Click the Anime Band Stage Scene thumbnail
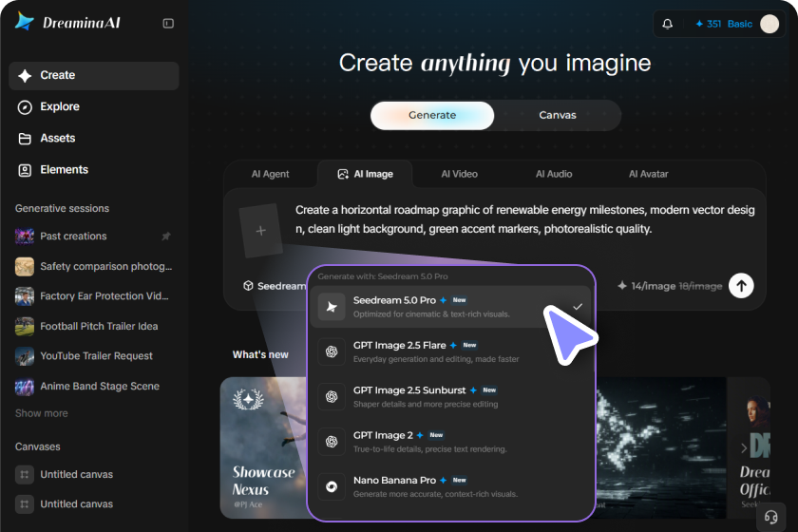Image resolution: width=798 pixels, height=532 pixels. [x=25, y=387]
